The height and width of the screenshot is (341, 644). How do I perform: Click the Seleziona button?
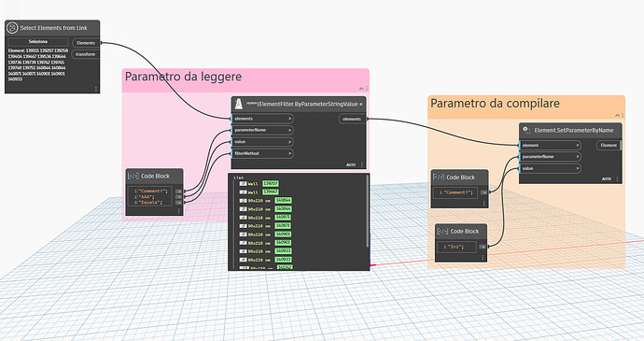[38, 41]
